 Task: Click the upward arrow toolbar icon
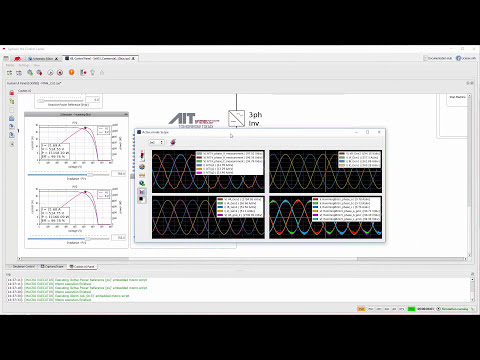pos(92,72)
